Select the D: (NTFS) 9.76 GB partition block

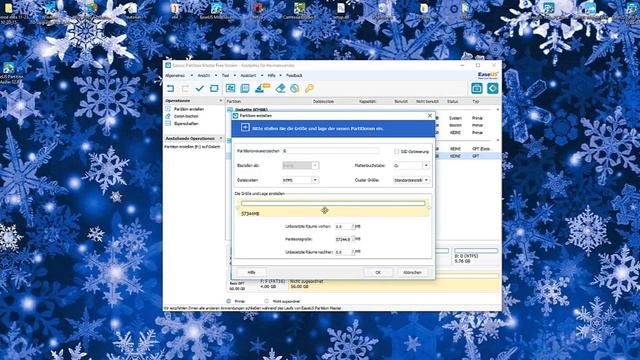476,256
